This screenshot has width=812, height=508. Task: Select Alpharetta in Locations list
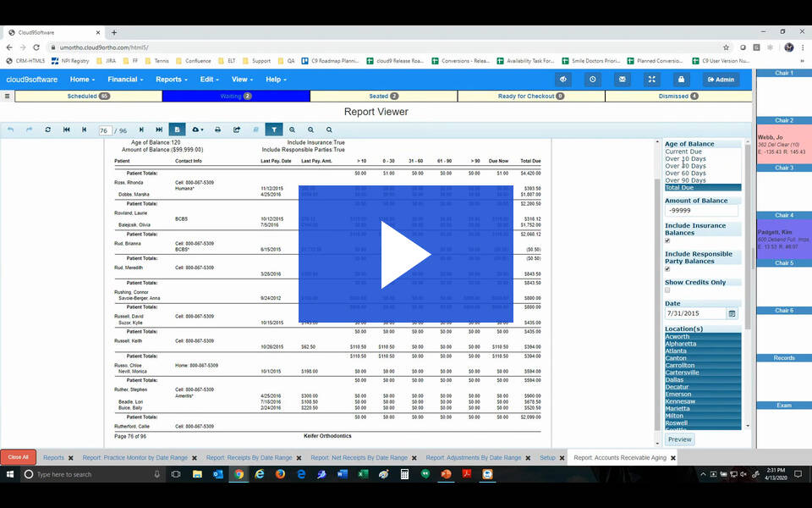(x=702, y=344)
